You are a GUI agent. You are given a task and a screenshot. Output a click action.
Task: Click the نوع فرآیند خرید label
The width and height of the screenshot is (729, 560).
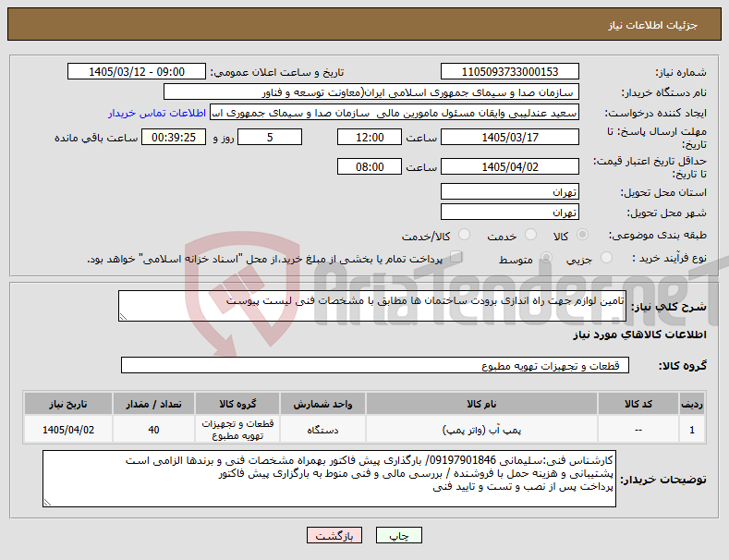(670, 258)
